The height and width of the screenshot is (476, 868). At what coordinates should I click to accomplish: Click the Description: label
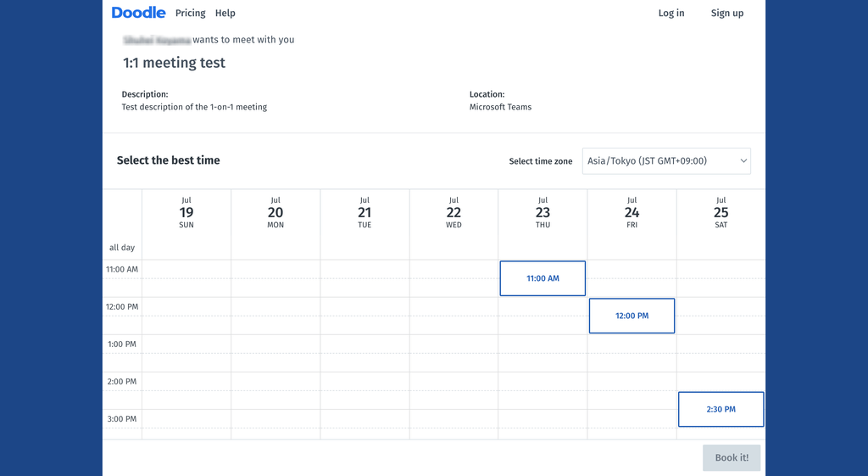coord(145,94)
